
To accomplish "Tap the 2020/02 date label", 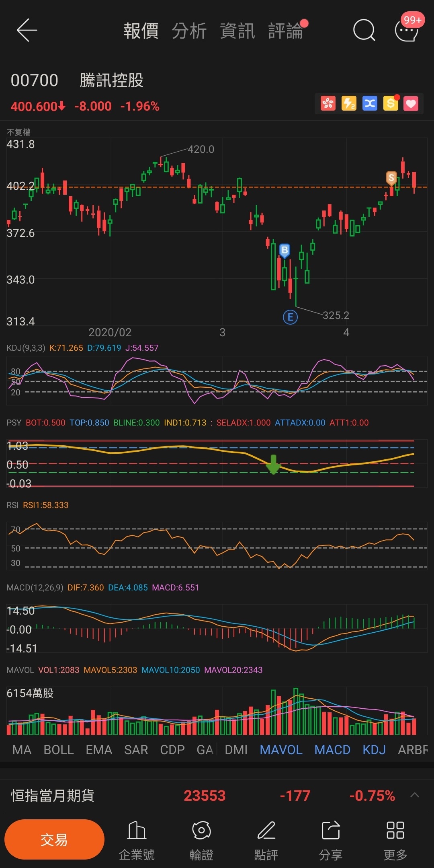I will pos(110,332).
